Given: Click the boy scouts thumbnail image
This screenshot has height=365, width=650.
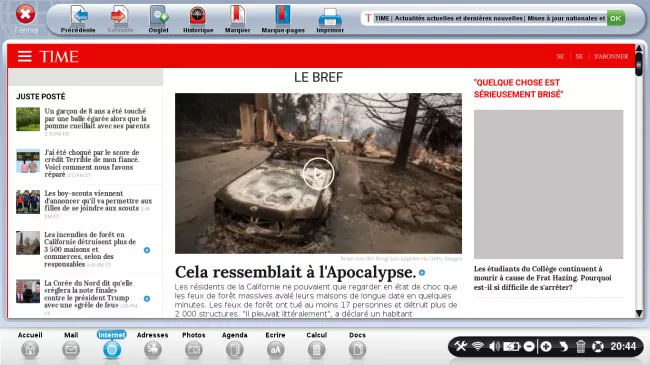Looking at the screenshot, I should [x=28, y=202].
